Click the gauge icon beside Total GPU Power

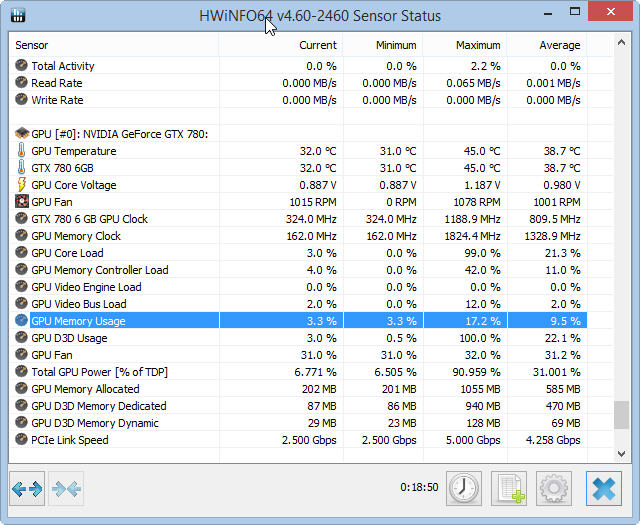21,372
